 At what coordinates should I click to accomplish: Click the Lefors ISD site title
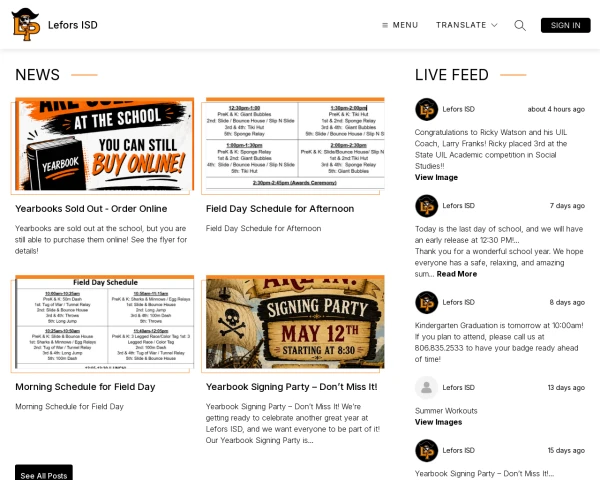pos(73,25)
